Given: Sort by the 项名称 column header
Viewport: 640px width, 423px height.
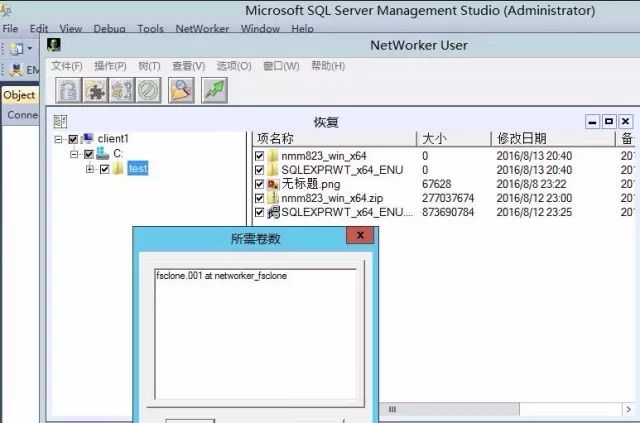Looking at the screenshot, I should [x=335, y=138].
